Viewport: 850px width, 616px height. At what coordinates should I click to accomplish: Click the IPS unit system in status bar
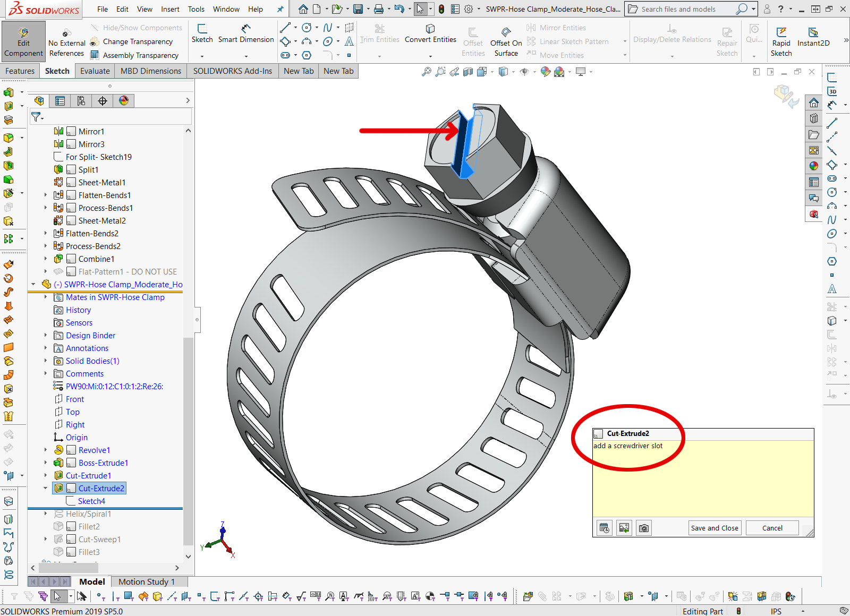[776, 611]
